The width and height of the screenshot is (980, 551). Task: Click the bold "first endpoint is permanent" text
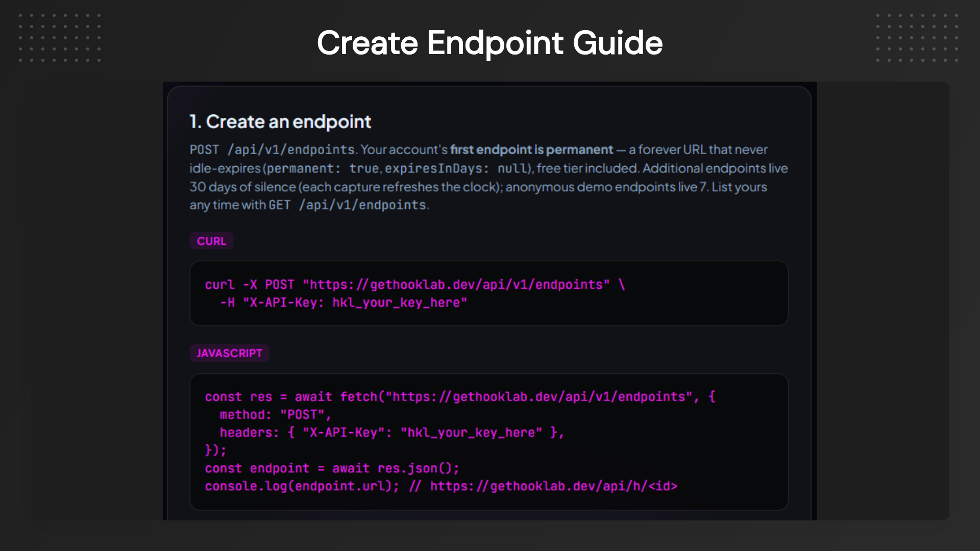pyautogui.click(x=531, y=150)
